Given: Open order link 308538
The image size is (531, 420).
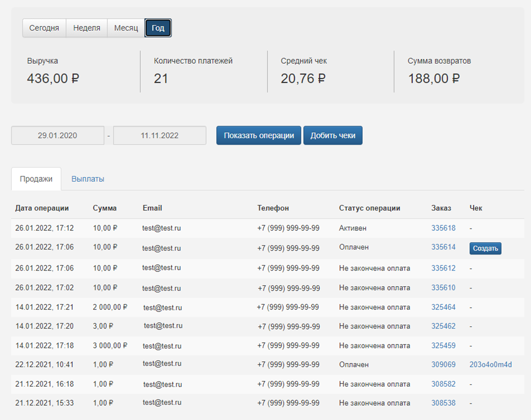Looking at the screenshot, I should pyautogui.click(x=443, y=403).
